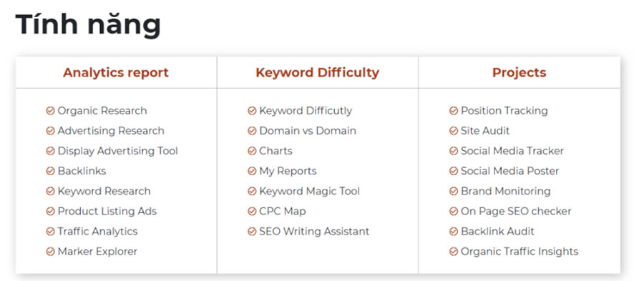Screen dimensions: 644x281
Task: Click the check icon before Charts
Action: 252,151
